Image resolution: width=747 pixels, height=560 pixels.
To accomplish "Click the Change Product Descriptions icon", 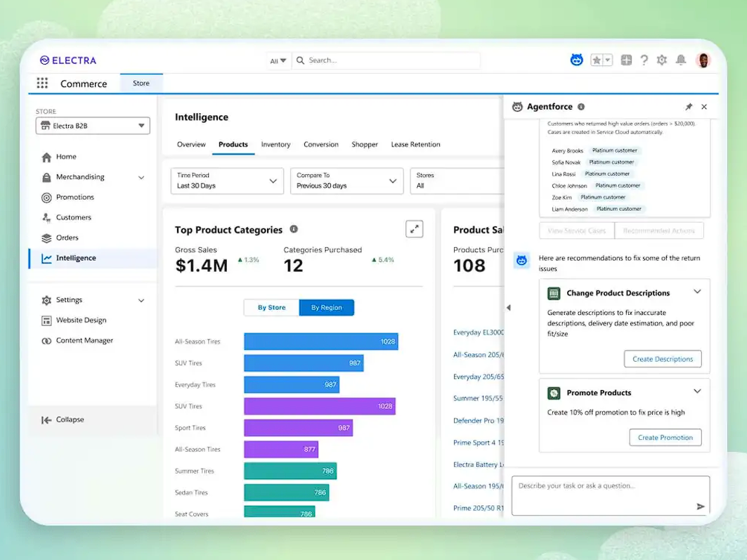I will pos(554,293).
